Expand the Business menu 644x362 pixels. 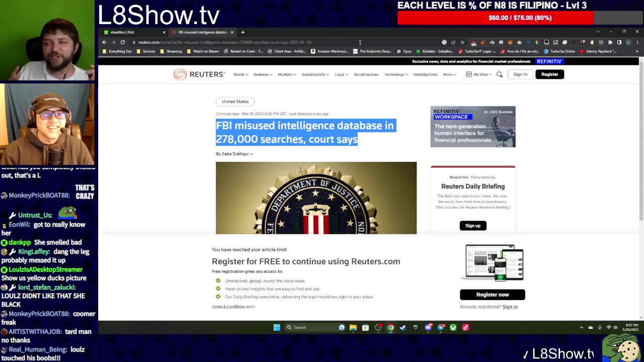(263, 74)
